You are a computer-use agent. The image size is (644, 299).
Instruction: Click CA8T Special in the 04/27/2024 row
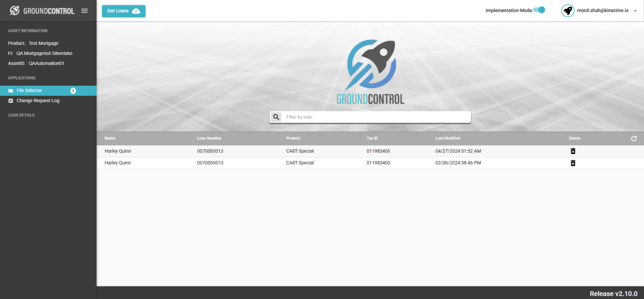tap(300, 151)
